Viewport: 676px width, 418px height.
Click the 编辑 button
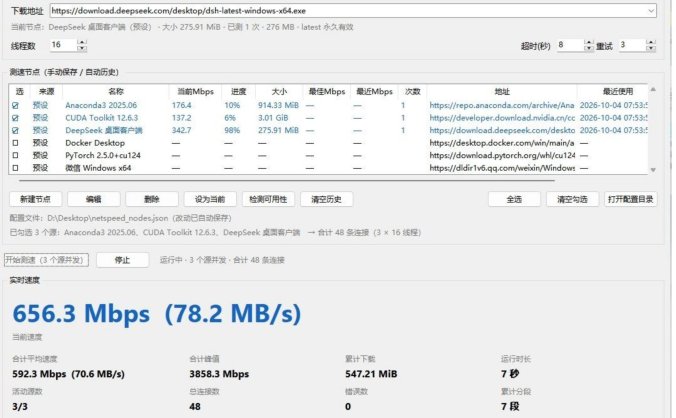tap(94, 199)
